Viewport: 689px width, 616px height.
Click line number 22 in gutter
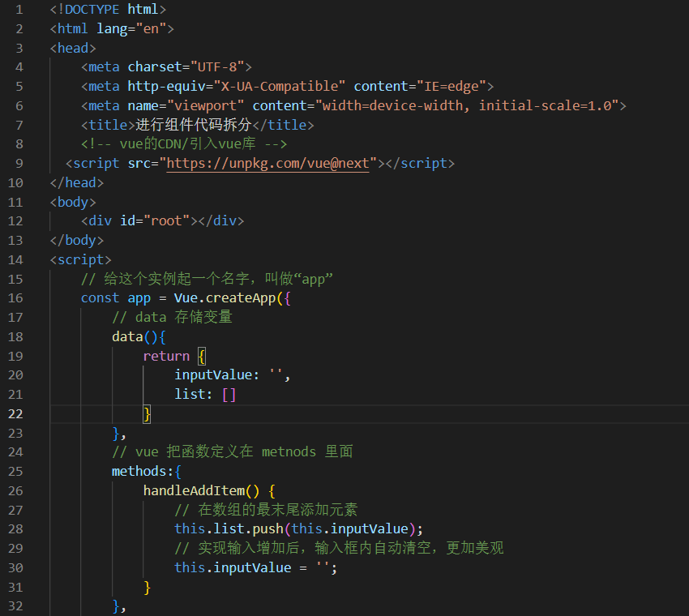click(x=15, y=414)
